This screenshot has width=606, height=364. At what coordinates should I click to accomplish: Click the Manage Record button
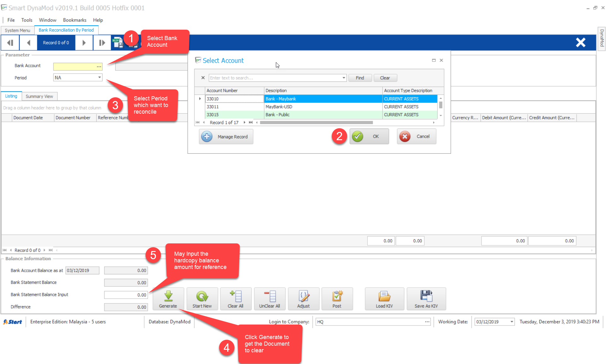point(226,137)
